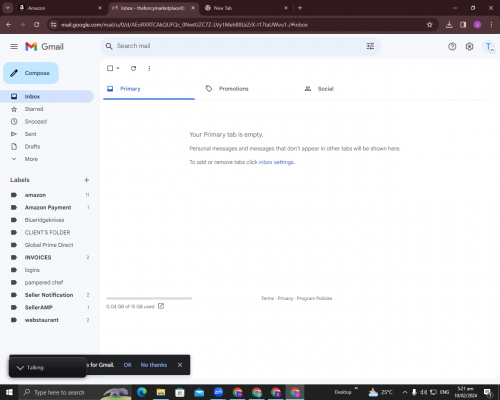Dismiss the Gmail notification popup
This screenshot has height=400, width=500.
(180, 365)
